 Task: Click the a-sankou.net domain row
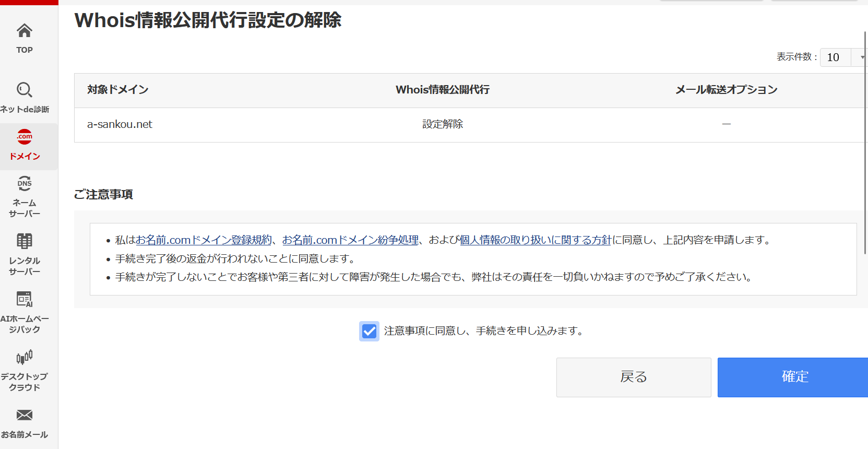click(x=120, y=124)
